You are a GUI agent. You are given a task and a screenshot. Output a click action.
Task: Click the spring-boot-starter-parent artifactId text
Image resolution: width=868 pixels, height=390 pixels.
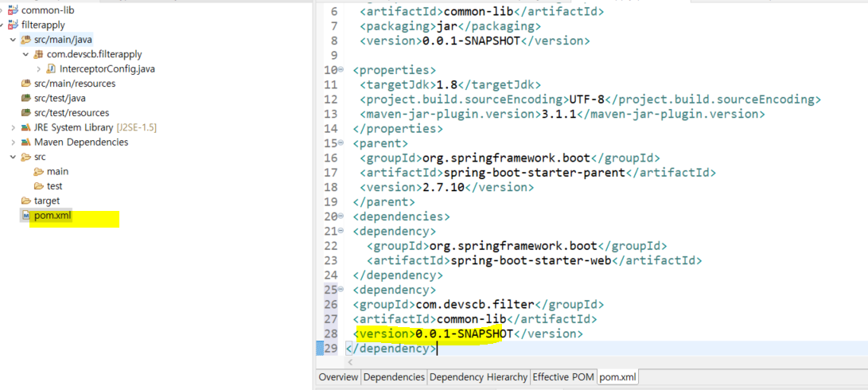coord(534,173)
